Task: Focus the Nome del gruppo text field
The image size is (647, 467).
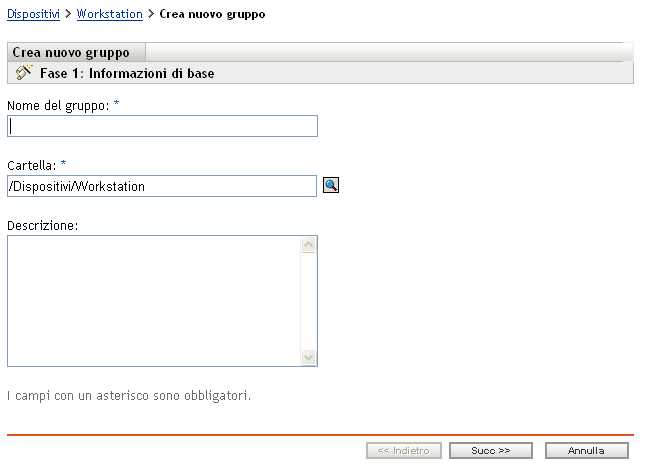Action: coord(162,126)
